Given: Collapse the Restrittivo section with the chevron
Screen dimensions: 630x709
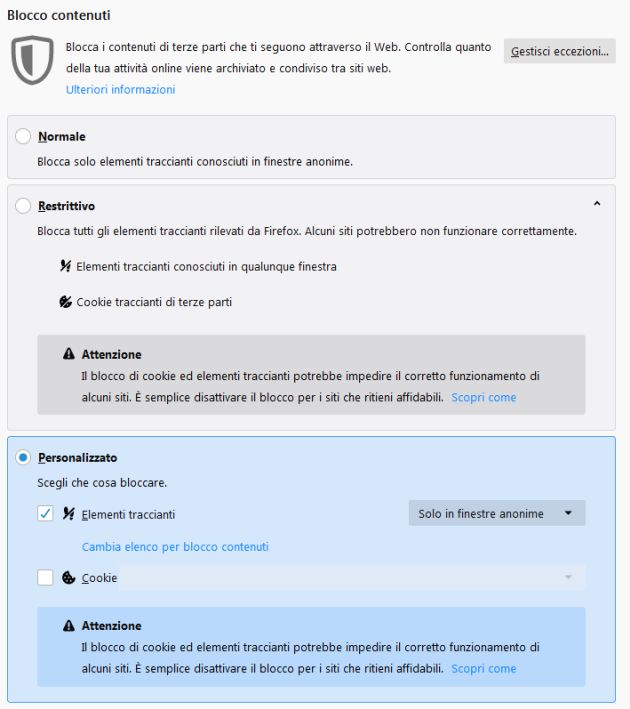Looking at the screenshot, I should pos(597,204).
